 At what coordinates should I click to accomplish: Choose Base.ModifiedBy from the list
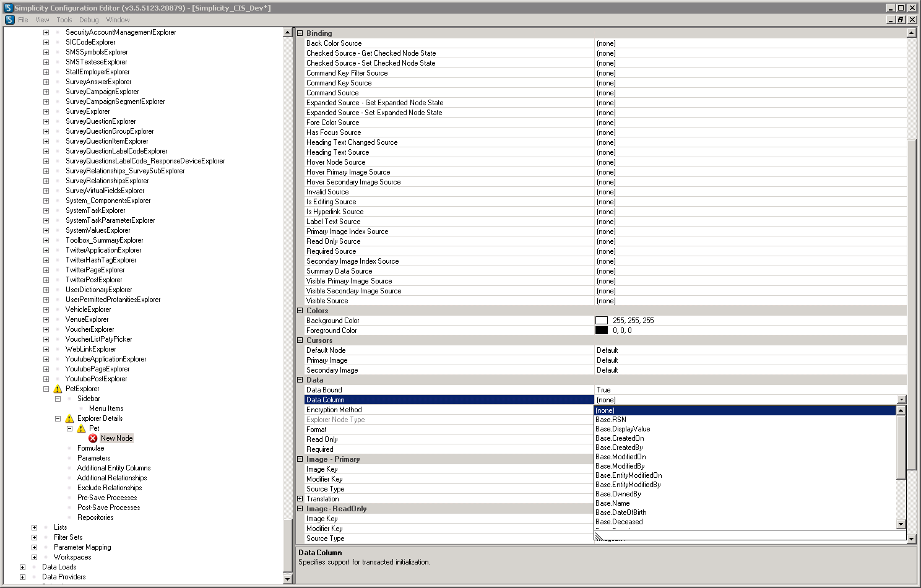(745, 466)
